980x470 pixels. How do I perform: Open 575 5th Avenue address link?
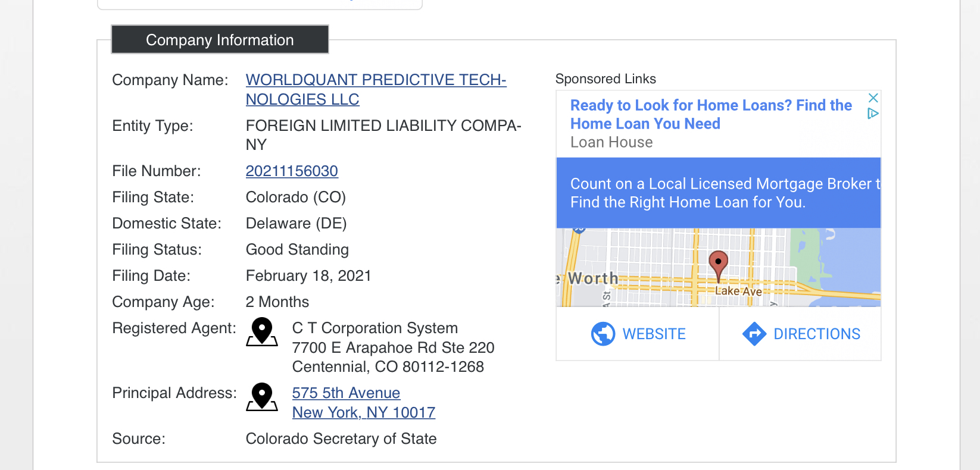pos(346,393)
